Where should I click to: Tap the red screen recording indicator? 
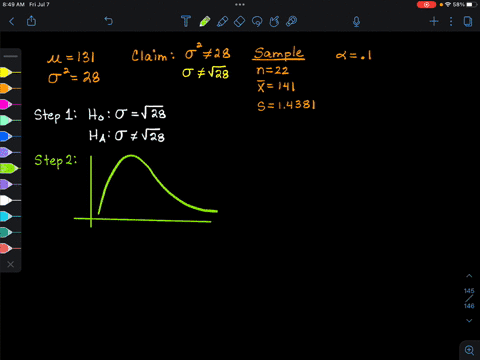426,5
